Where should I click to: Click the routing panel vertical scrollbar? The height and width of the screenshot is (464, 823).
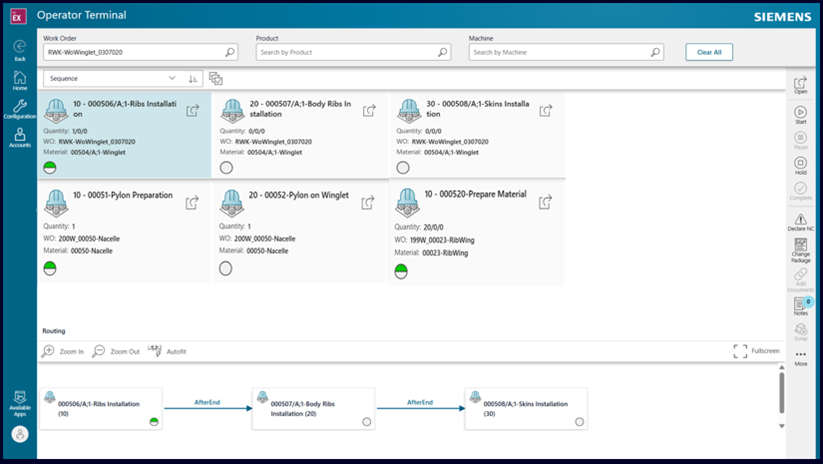coord(780,392)
